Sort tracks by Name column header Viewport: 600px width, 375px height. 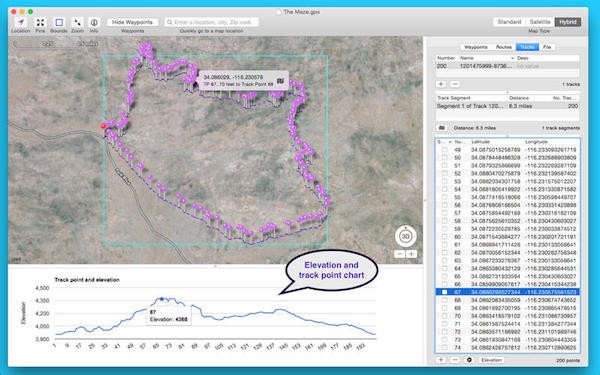click(486, 58)
